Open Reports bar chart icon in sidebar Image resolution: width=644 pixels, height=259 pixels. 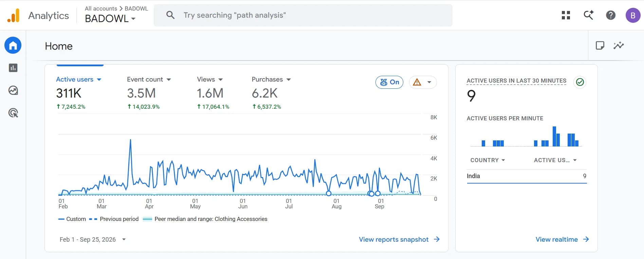pyautogui.click(x=13, y=68)
